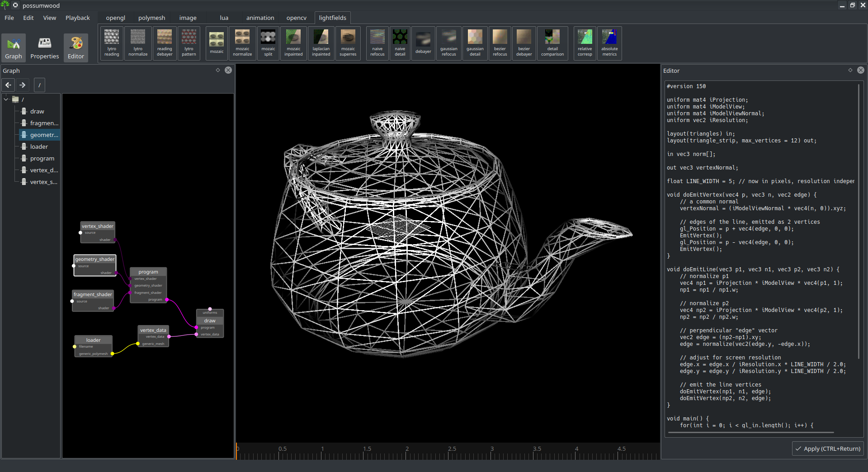Choose the mozaic toolbar icon
This screenshot has height=472, width=868.
pyautogui.click(x=217, y=43)
